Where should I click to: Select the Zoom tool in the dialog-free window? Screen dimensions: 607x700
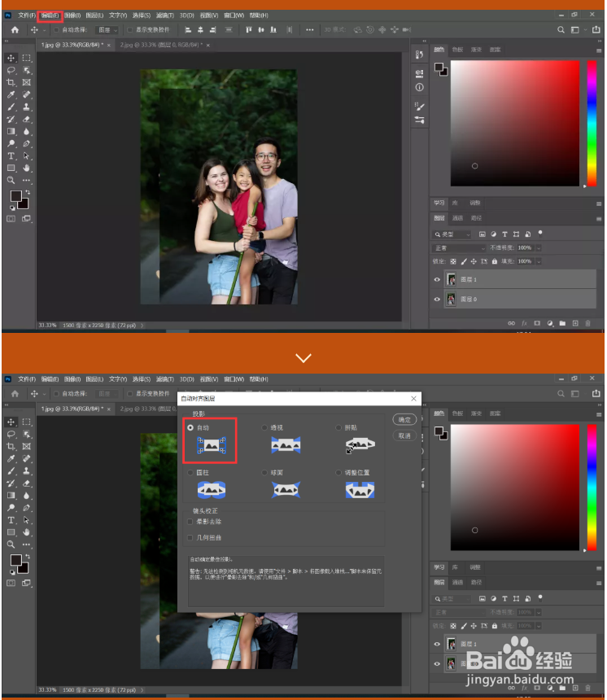click(x=11, y=181)
